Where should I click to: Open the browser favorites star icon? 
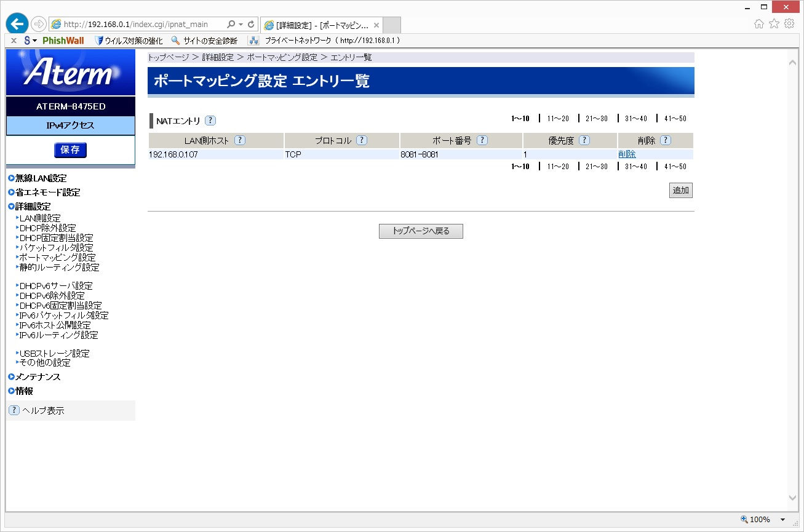tap(774, 24)
